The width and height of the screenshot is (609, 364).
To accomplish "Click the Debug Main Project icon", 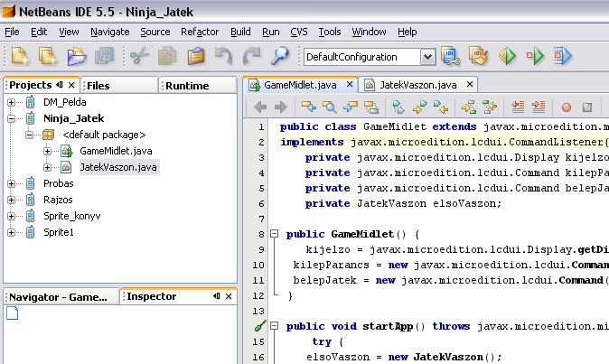I will [x=535, y=56].
